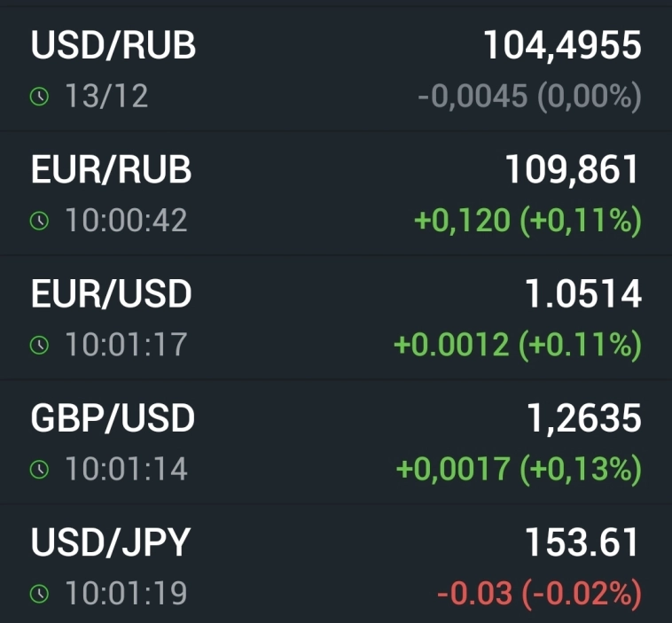672x623 pixels.
Task: Click the USD/JPY price 153.61
Action: tap(582, 543)
